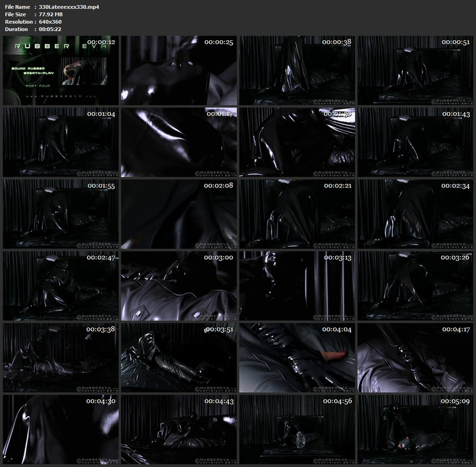This screenshot has width=476, height=467.
Task: Select frame with timestamp 00:04:04
Action: 297,357
